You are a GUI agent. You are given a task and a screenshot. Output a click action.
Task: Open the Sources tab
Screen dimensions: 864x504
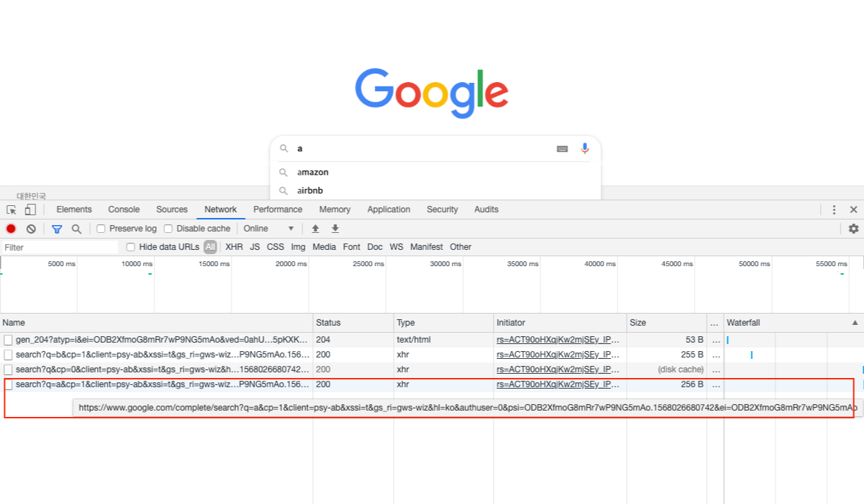(x=172, y=210)
